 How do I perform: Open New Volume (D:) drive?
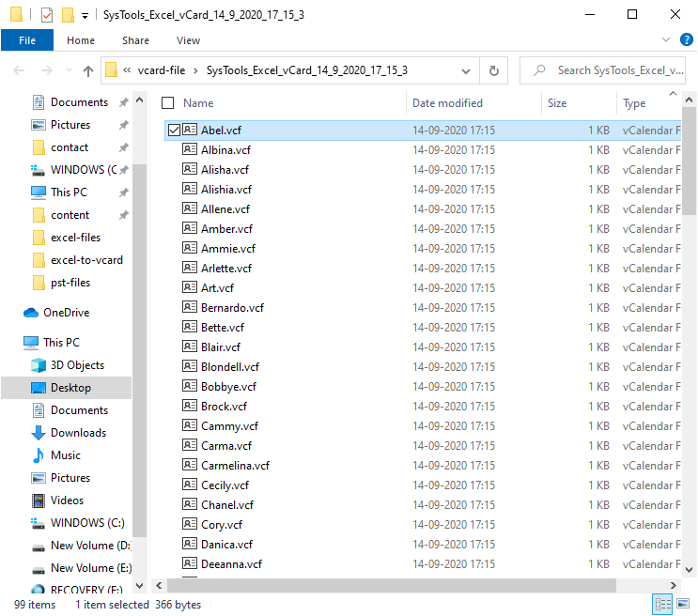click(90, 546)
